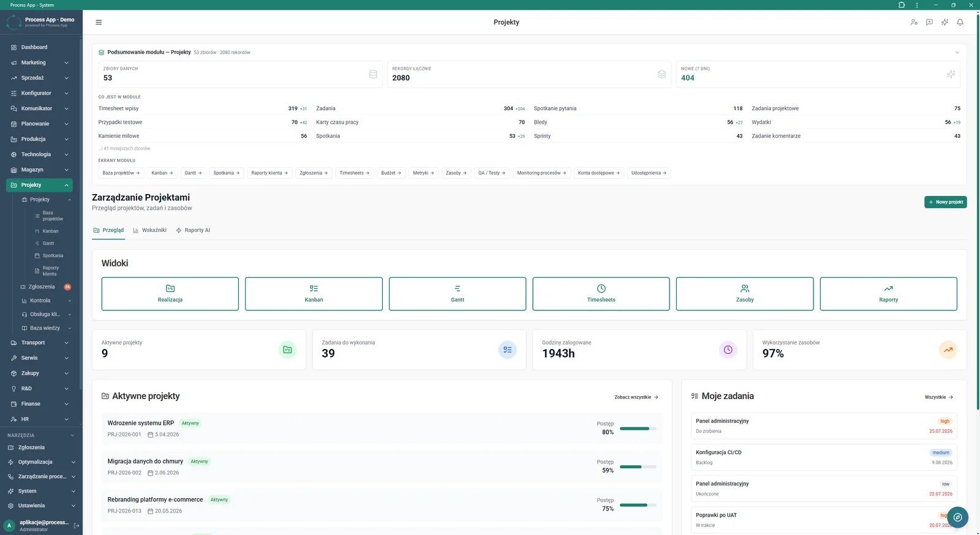The image size is (980, 535).
Task: Expand the Sprzedaż sidebar section
Action: (40, 78)
